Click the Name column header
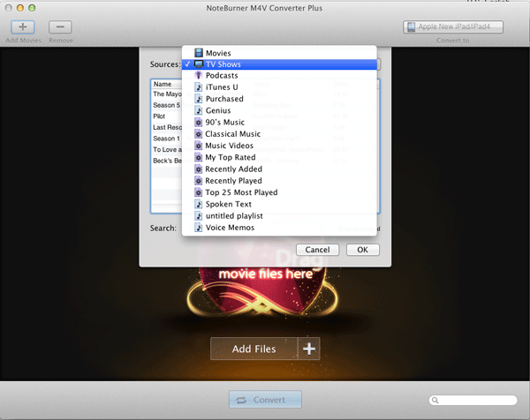The height and width of the screenshot is (420, 530). [167, 84]
